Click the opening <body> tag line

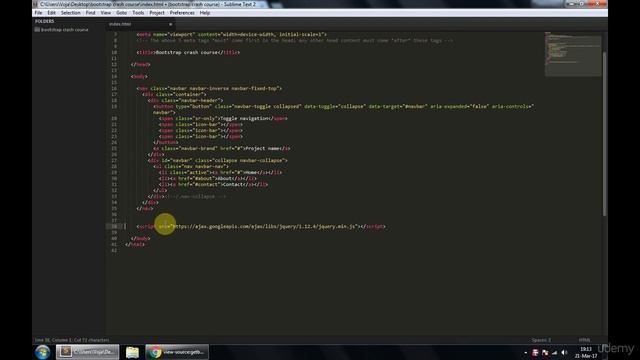click(139, 76)
